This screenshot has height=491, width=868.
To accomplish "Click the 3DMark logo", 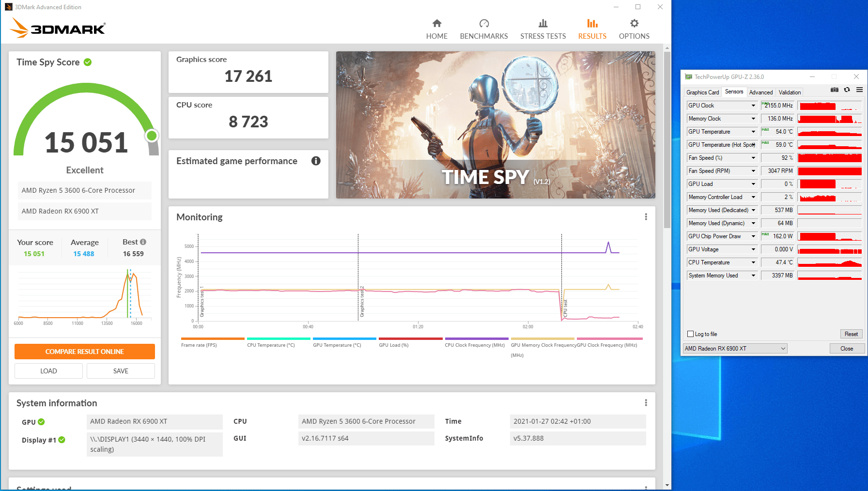I will pyautogui.click(x=58, y=28).
